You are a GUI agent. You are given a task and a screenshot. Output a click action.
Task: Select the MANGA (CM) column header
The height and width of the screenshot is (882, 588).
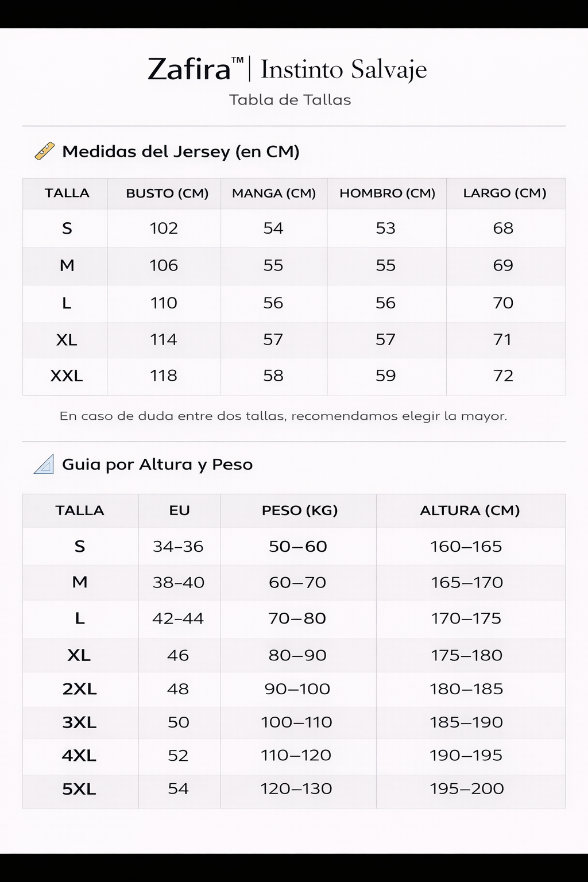[274, 193]
